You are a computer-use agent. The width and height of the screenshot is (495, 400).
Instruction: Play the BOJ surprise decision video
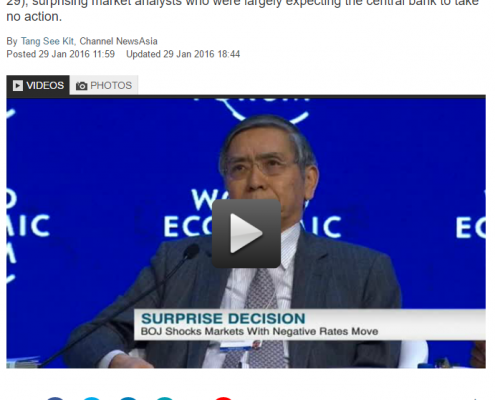pyautogui.click(x=246, y=233)
